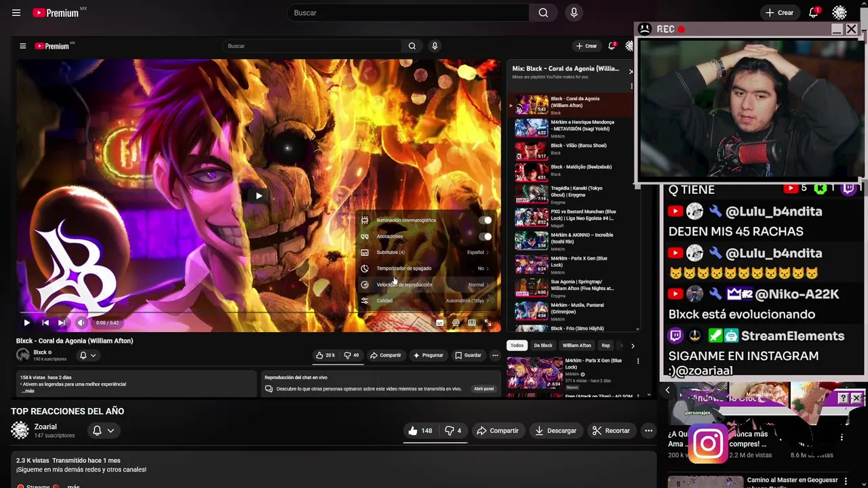Click inner search magnifier icon

[x=412, y=46]
